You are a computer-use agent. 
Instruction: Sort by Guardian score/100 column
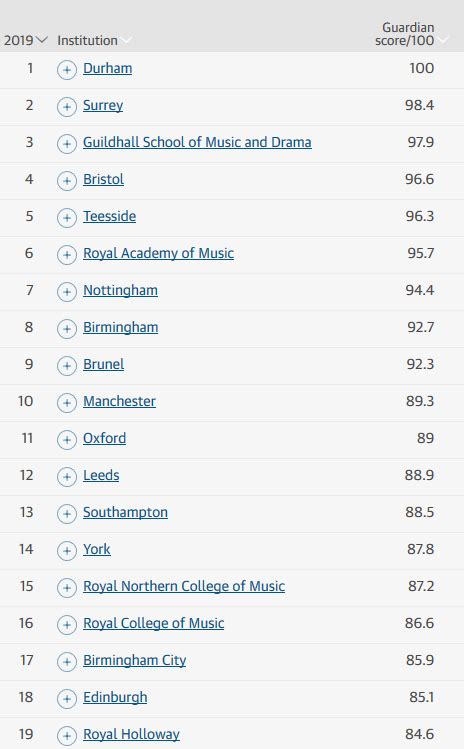[405, 34]
